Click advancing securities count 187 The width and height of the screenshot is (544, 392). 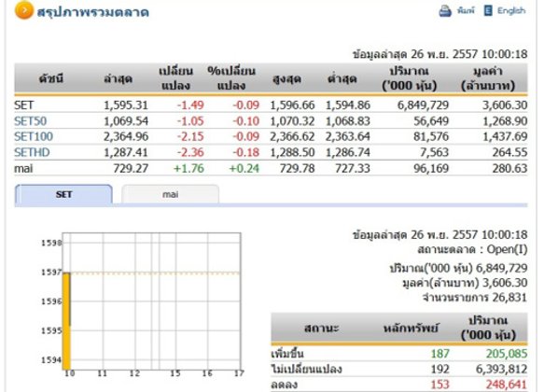click(x=439, y=354)
